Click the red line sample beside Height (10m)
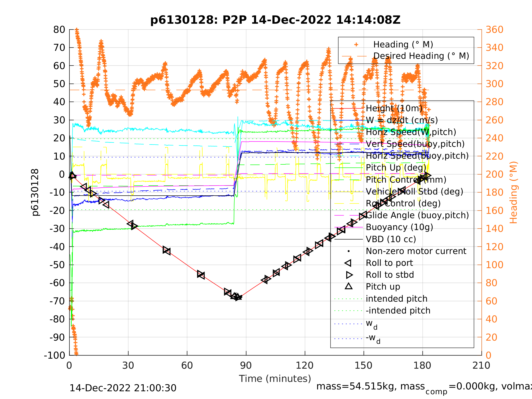 349,109
